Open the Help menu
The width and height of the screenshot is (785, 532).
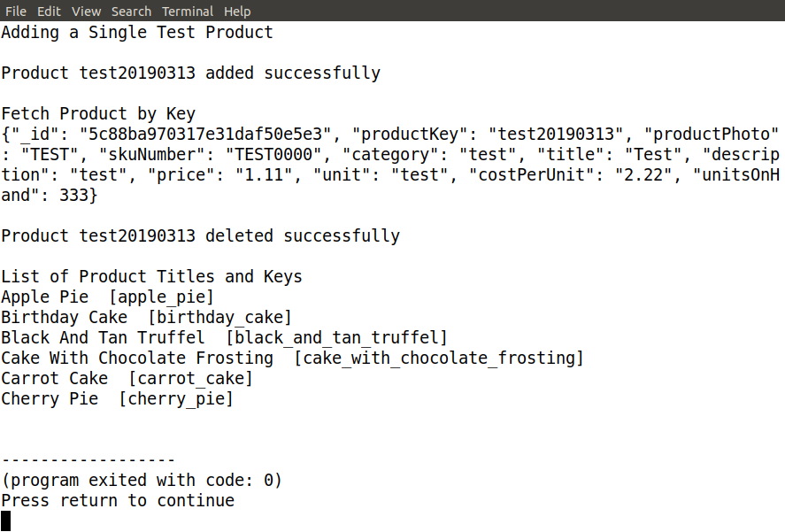coord(237,12)
